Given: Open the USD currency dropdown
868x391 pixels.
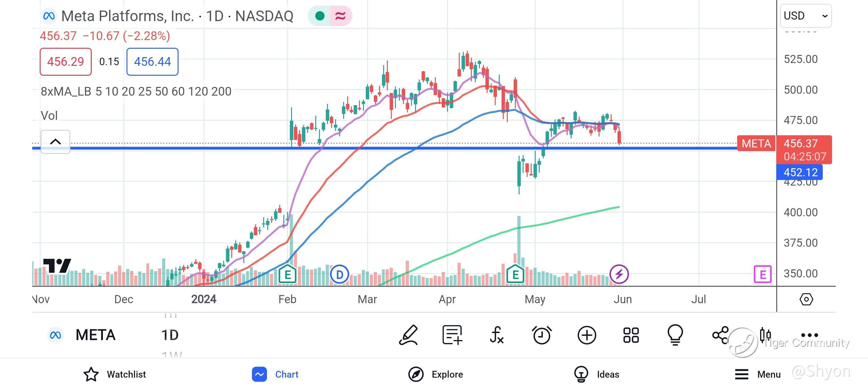Looking at the screenshot, I should coord(806,16).
